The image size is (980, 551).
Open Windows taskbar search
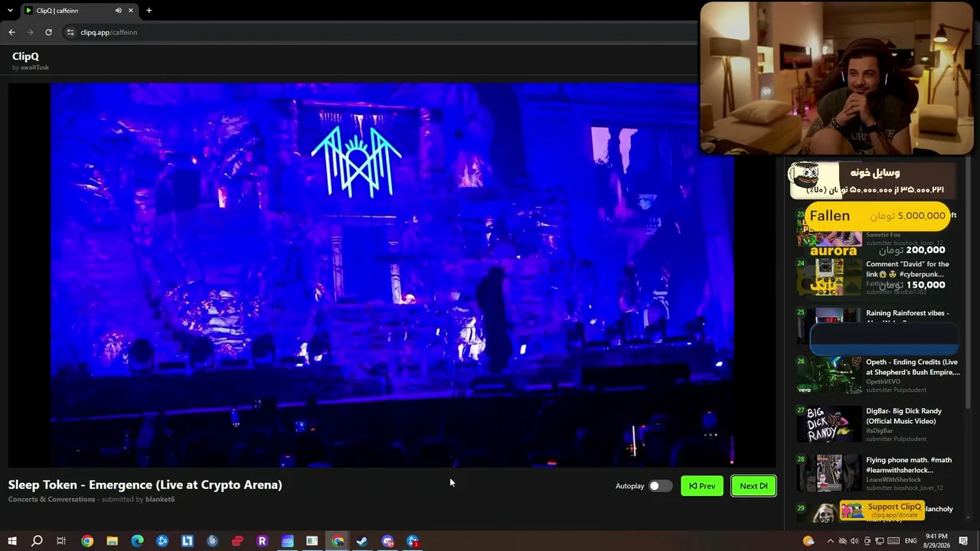[x=37, y=541]
